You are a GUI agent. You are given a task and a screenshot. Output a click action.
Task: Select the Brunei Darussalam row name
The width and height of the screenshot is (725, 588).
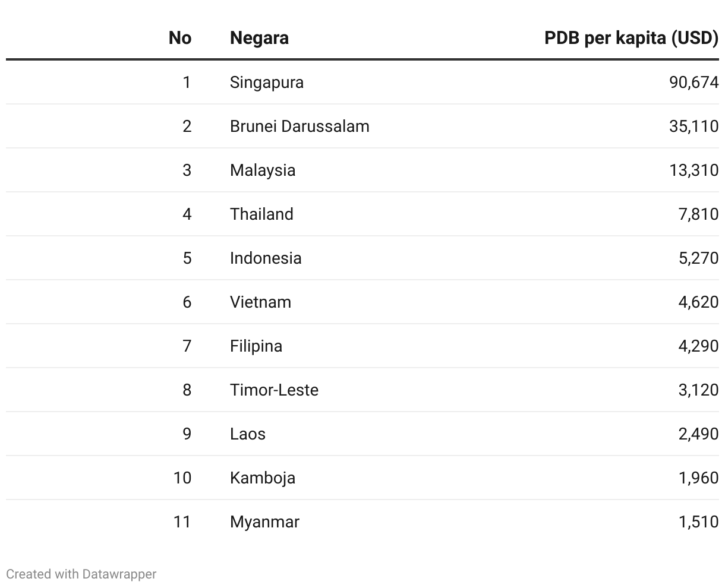click(300, 126)
